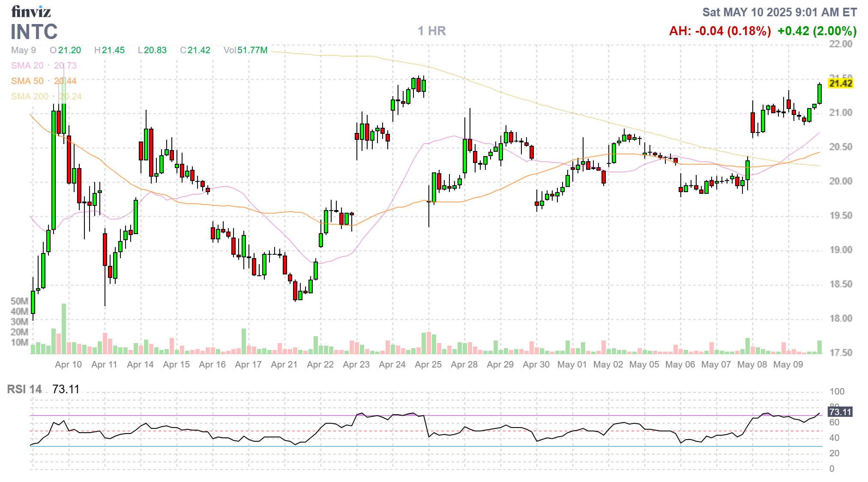Select the 1 HR timeframe label

coord(431,31)
